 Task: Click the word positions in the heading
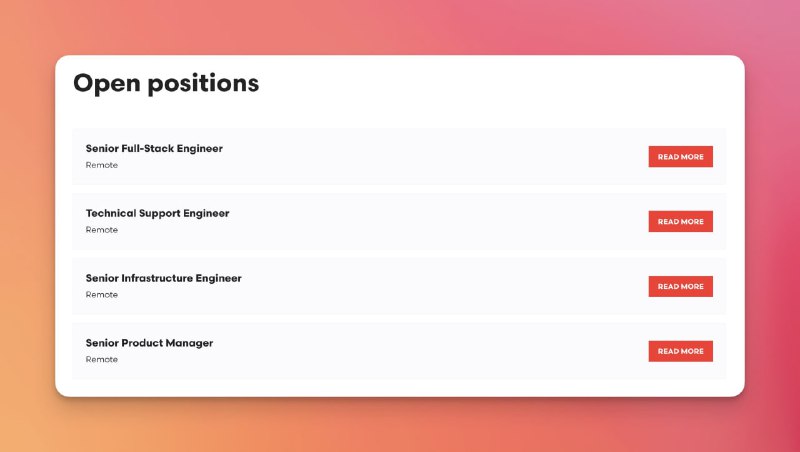pyautogui.click(x=203, y=84)
